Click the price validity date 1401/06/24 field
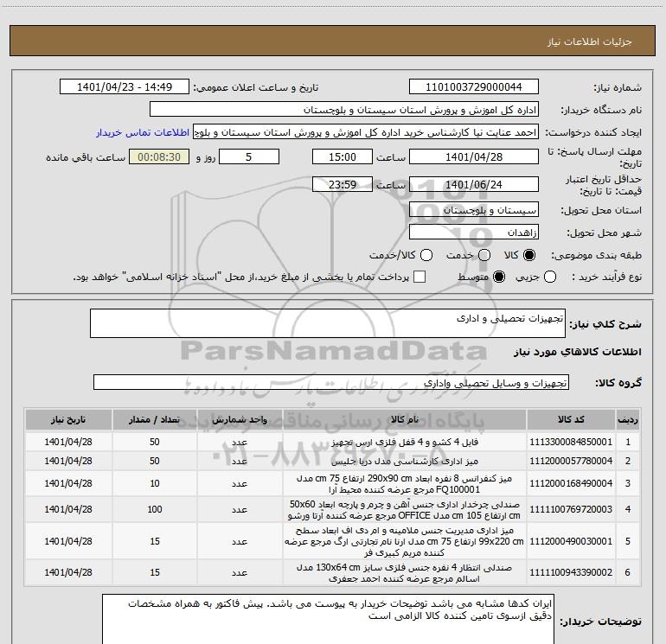Image resolution: width=666 pixels, height=644 pixels. [474, 184]
